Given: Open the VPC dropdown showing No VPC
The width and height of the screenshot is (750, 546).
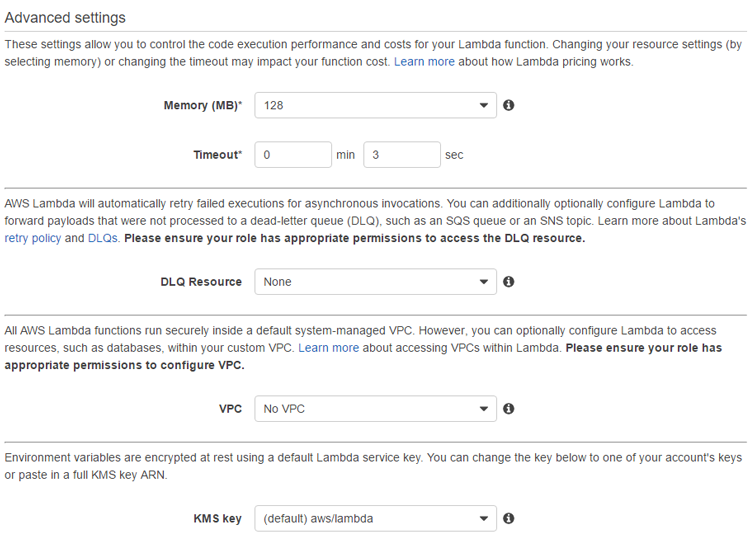Looking at the screenshot, I should pyautogui.click(x=375, y=409).
